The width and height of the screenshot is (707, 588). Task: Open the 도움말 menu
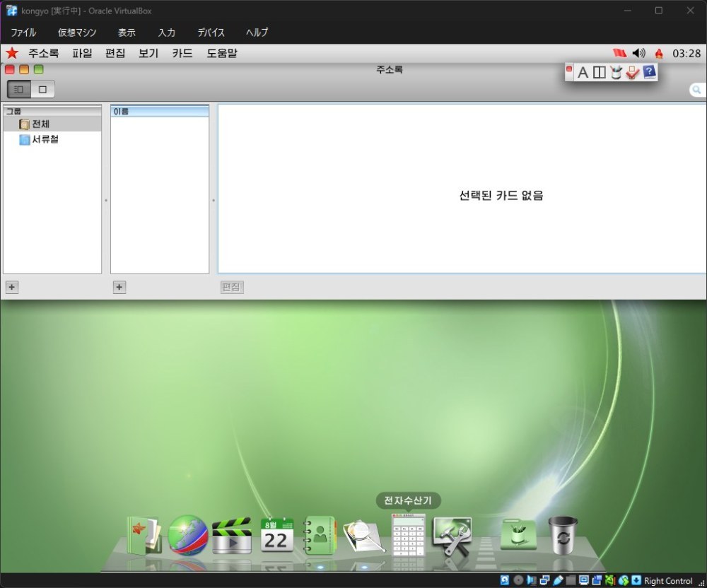click(x=222, y=53)
